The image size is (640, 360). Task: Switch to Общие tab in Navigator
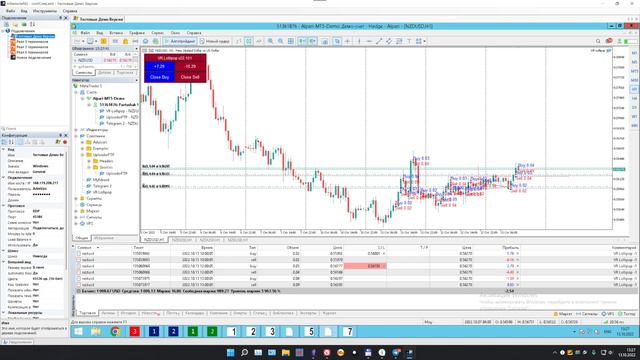(81, 238)
